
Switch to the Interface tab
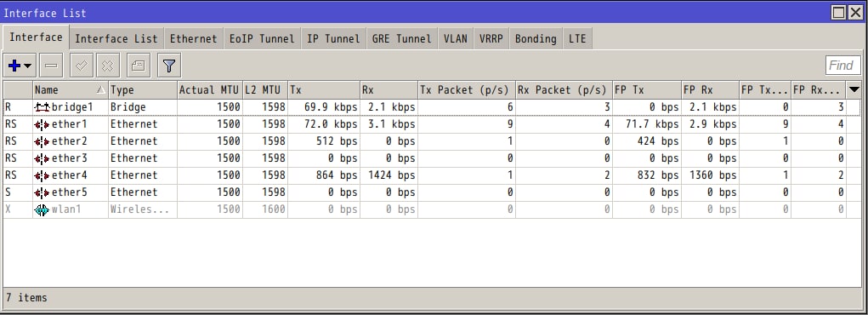[36, 37]
